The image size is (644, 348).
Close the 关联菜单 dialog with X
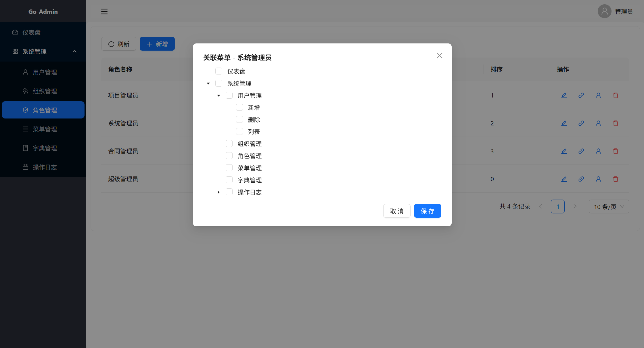(439, 56)
